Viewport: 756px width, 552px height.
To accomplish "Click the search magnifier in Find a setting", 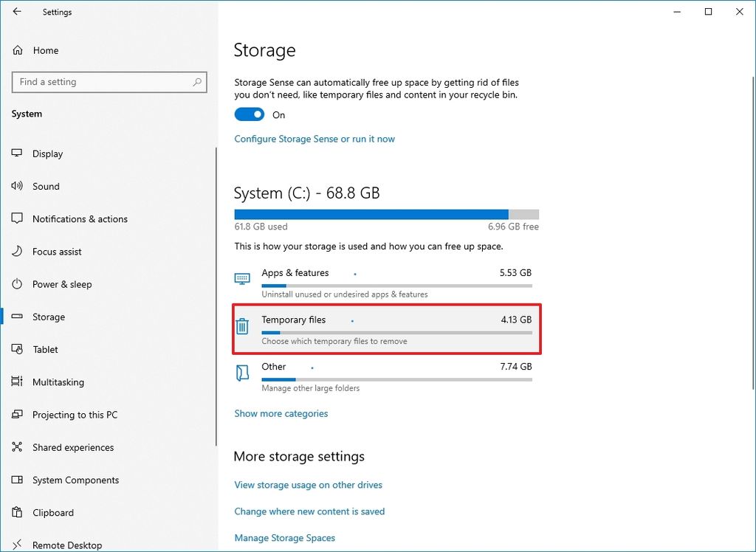I will [196, 82].
